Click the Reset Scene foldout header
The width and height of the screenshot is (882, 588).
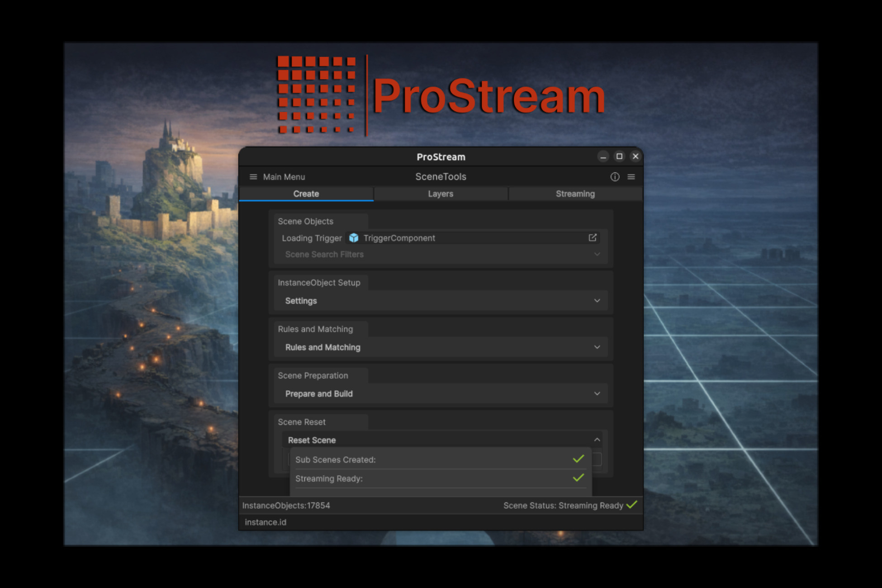(x=442, y=440)
